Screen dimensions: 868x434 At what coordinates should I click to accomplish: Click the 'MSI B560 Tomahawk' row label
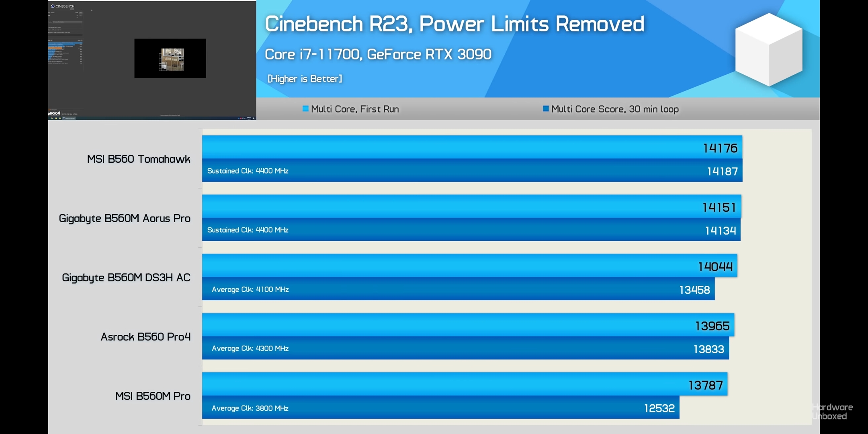pos(139,159)
